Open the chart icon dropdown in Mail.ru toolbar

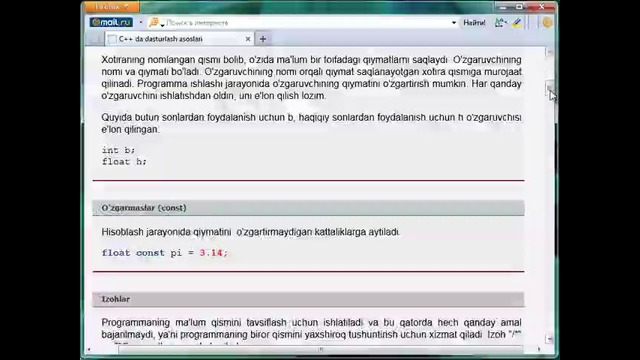coord(500,23)
